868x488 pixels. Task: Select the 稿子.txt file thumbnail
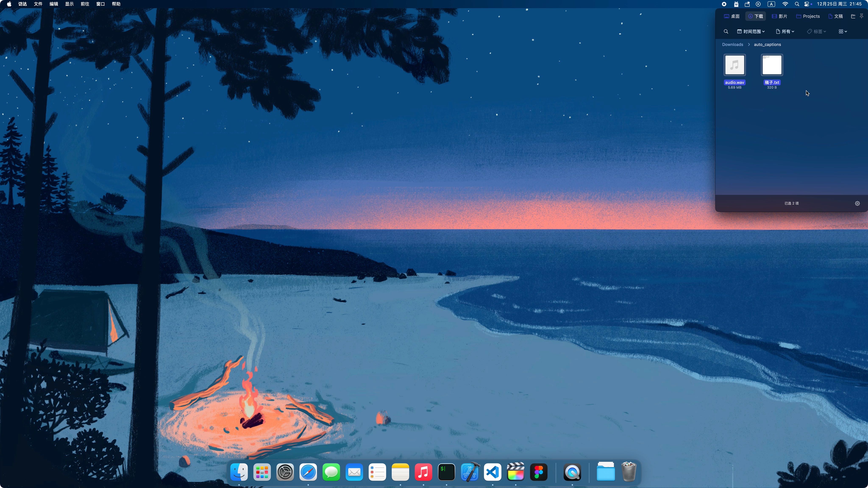pyautogui.click(x=772, y=65)
